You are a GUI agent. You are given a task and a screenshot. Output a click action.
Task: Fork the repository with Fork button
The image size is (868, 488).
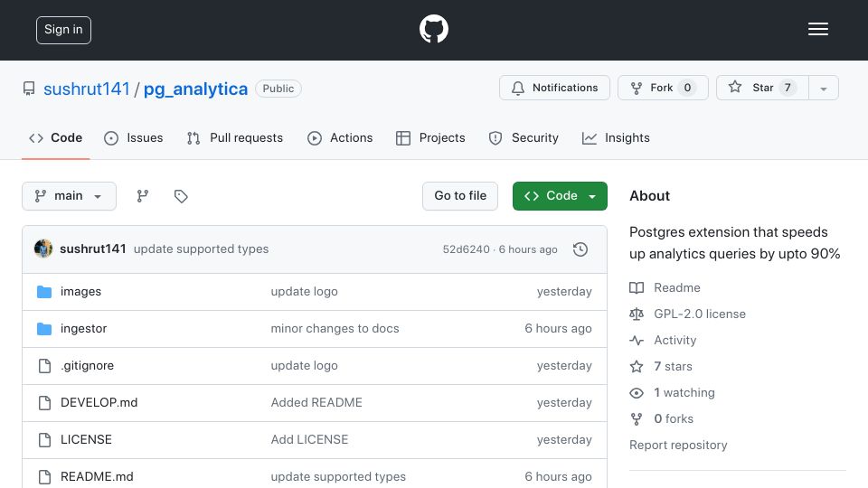(x=663, y=88)
